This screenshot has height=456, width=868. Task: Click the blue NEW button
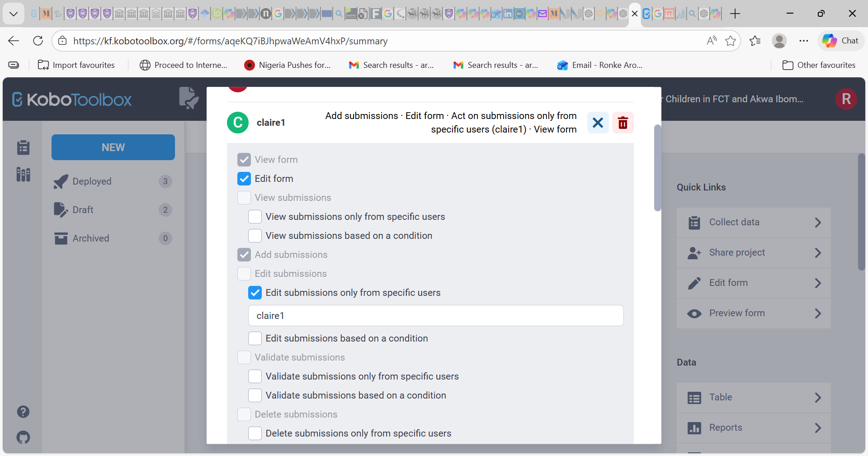[113, 147]
